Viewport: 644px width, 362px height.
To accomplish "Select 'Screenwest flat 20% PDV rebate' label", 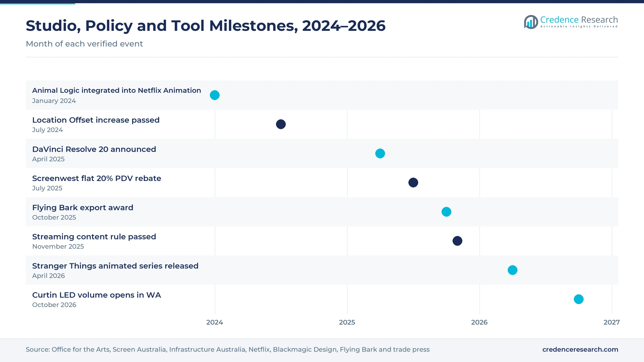I will (x=97, y=178).
